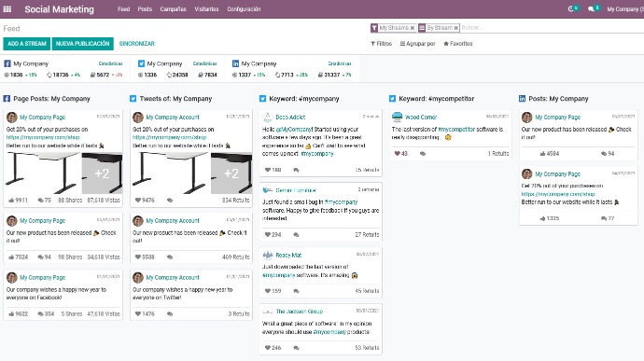Like the Deco Addict tweet heart icon

[268, 170]
